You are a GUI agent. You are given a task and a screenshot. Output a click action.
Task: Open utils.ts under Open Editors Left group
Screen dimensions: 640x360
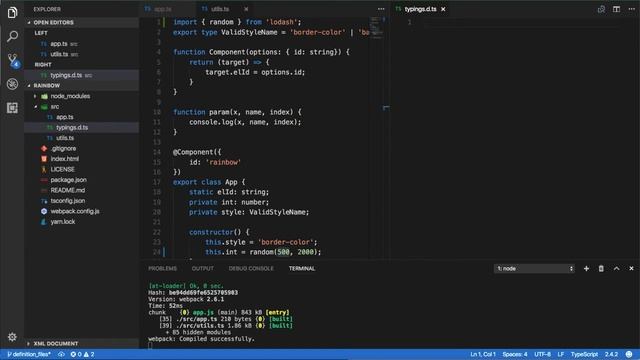pyautogui.click(x=82, y=54)
